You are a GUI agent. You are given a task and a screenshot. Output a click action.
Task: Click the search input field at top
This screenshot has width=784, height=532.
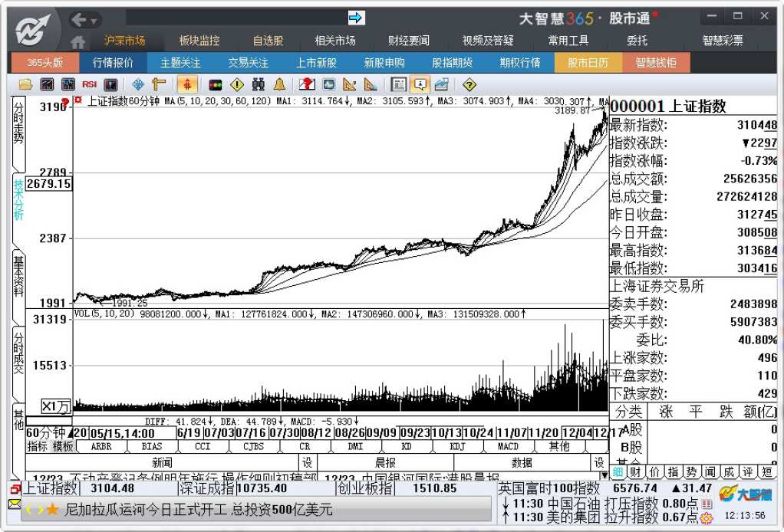pyautogui.click(x=237, y=18)
